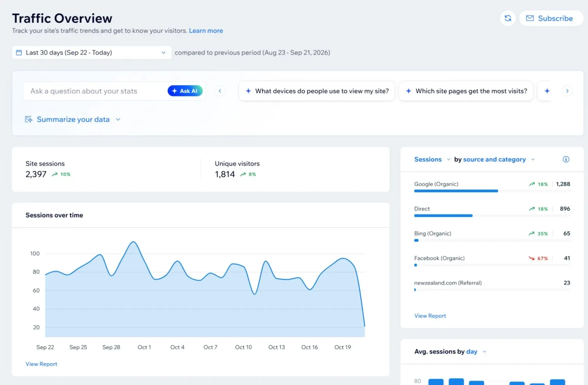Click the Bing (Organic) row label
Screen dimensions: 588x385
click(x=433, y=233)
